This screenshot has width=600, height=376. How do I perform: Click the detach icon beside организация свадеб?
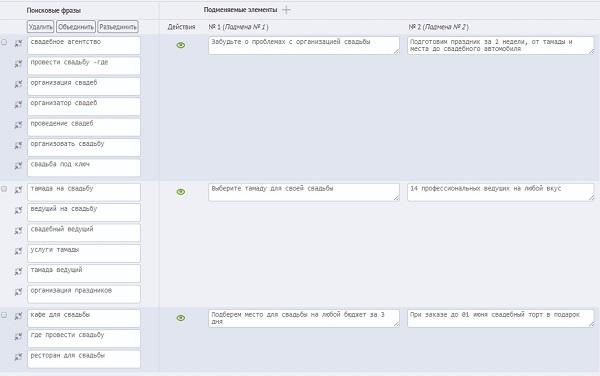18,84
